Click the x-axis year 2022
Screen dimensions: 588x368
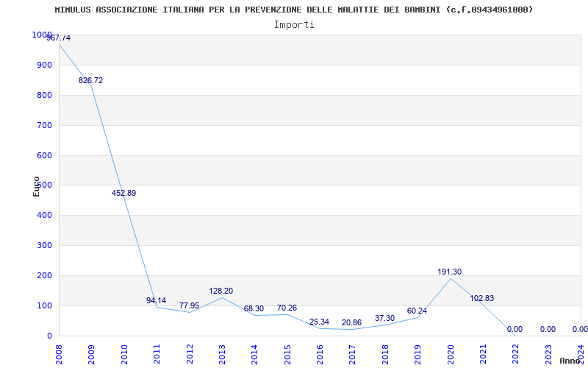click(x=516, y=354)
